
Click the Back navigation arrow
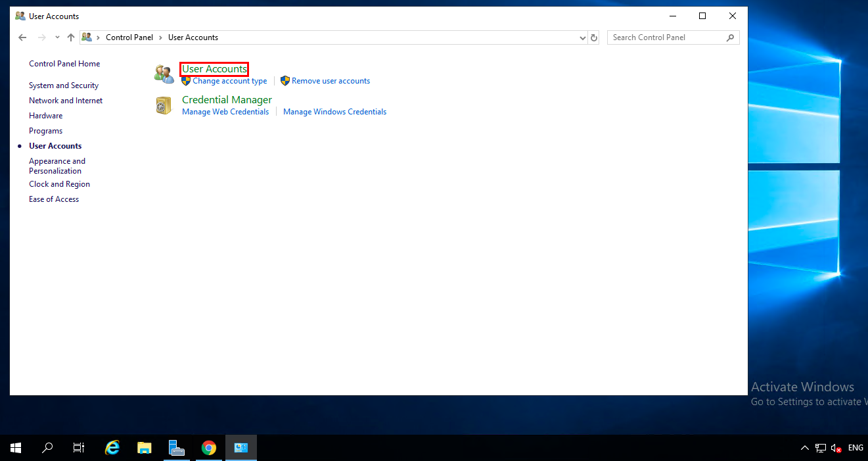[x=22, y=37]
